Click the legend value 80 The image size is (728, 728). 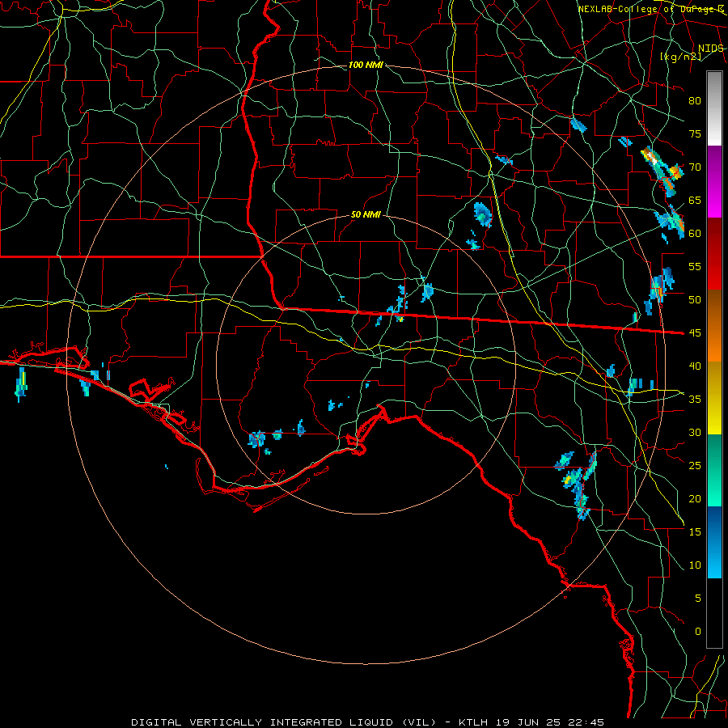pos(695,101)
